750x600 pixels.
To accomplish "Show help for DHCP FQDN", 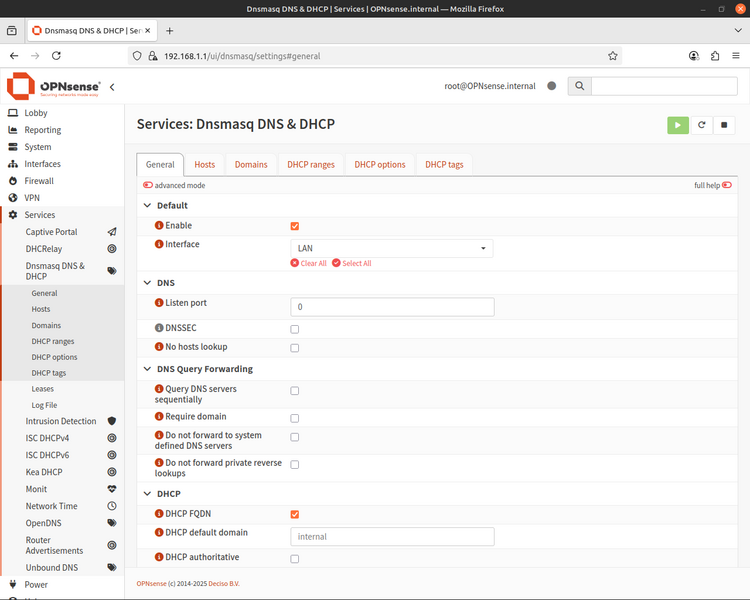I will (159, 513).
